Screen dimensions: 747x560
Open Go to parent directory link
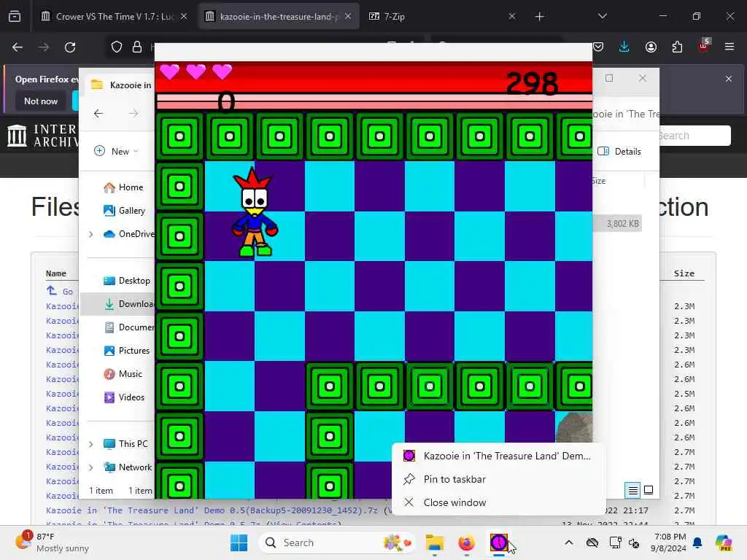[x=60, y=291]
